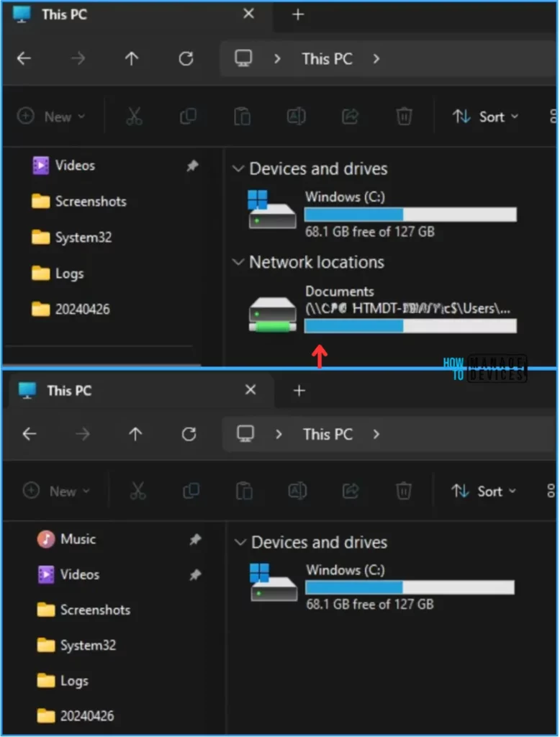This screenshot has height=737, width=560.
Task: Click Share icon in upper window toolbar
Action: 351,116
